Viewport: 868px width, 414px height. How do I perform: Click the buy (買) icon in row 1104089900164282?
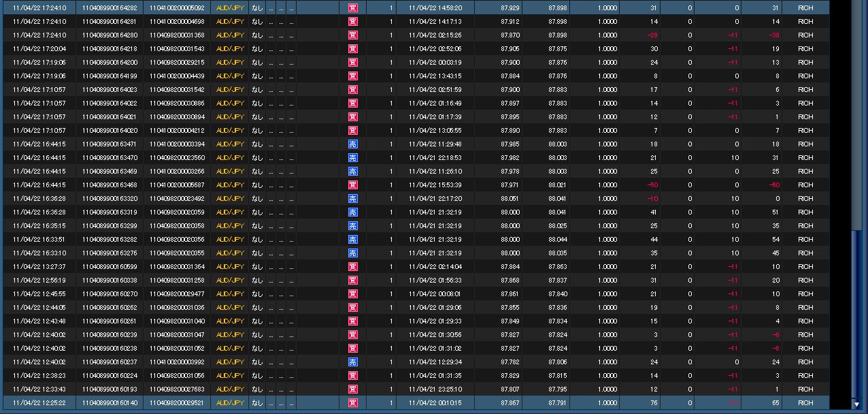[x=352, y=8]
